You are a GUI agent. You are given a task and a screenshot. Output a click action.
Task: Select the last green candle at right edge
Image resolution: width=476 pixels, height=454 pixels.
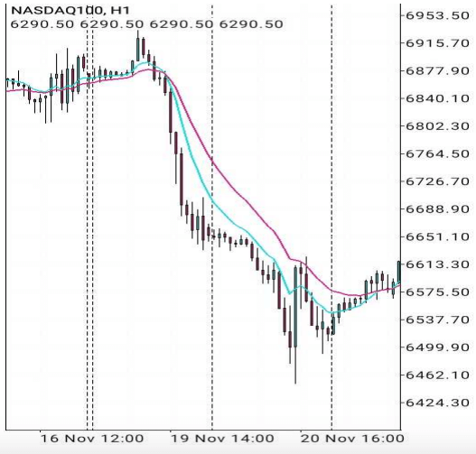coord(399,272)
